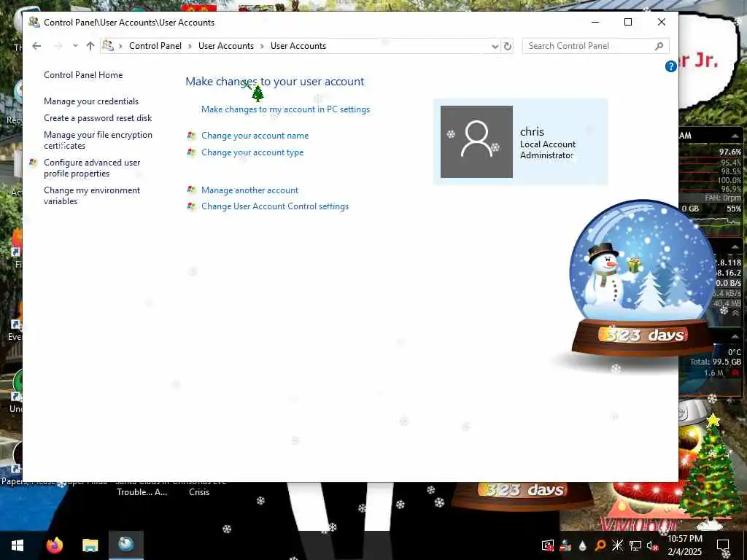747x560 pixels.
Task: Click the 'chris' account name text
Action: coord(532,131)
